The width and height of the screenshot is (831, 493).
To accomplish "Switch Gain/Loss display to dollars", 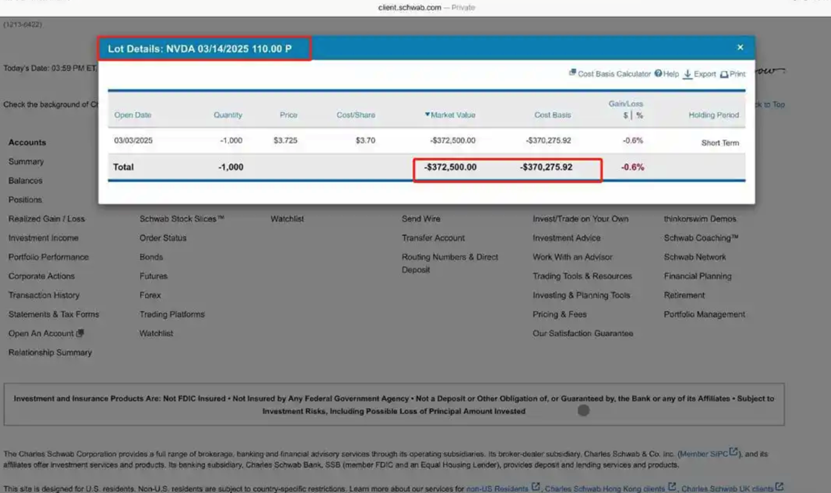I will 626,115.
